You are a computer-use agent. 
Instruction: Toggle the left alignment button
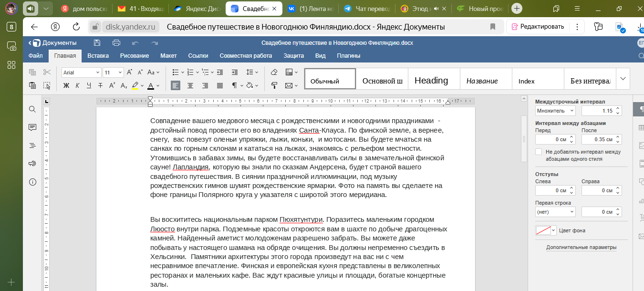tap(176, 86)
